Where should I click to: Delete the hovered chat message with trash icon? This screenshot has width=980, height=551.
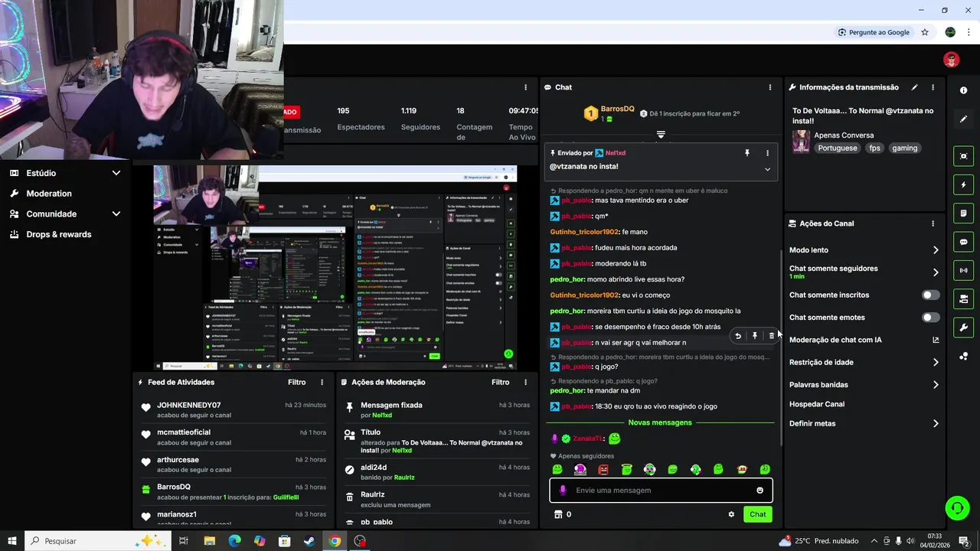click(x=771, y=336)
